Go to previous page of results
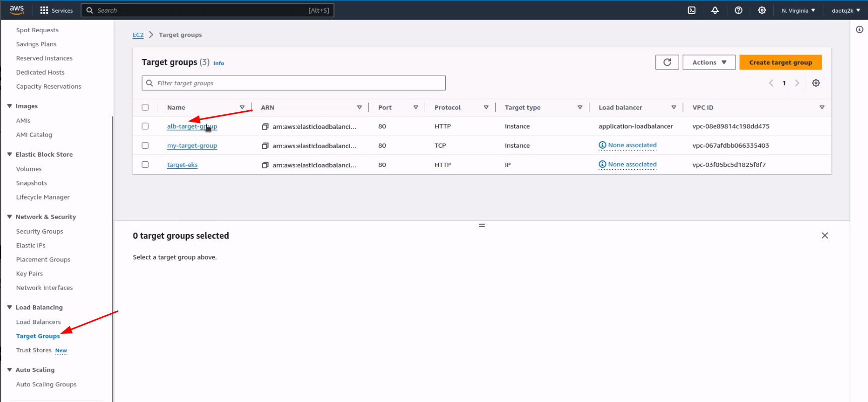Image resolution: width=868 pixels, height=402 pixels. tap(771, 83)
